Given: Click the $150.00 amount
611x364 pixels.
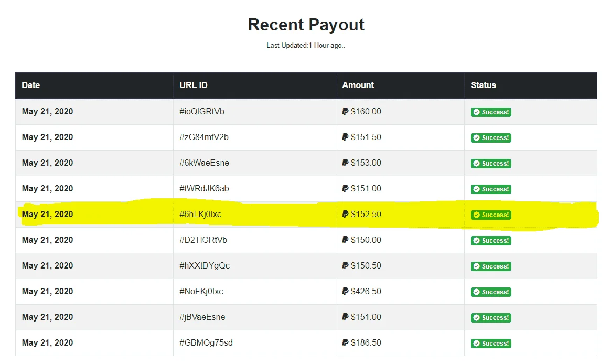Looking at the screenshot, I should pyautogui.click(x=366, y=240).
